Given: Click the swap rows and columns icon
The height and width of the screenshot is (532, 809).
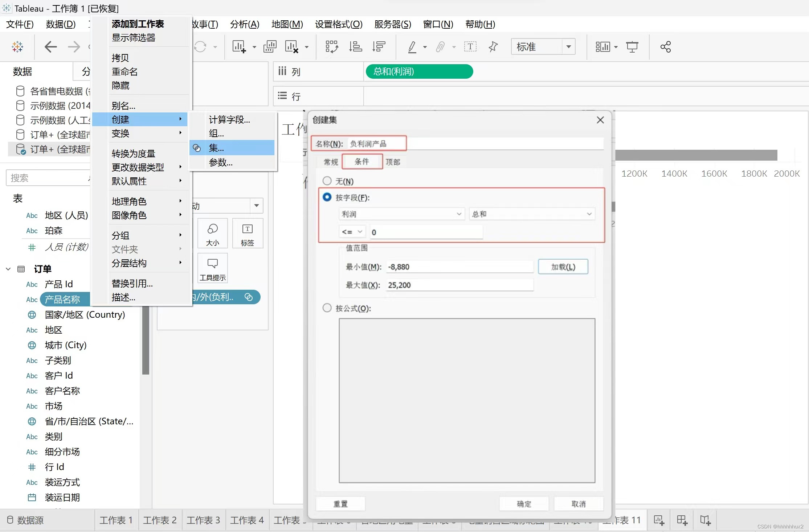Looking at the screenshot, I should (x=331, y=47).
